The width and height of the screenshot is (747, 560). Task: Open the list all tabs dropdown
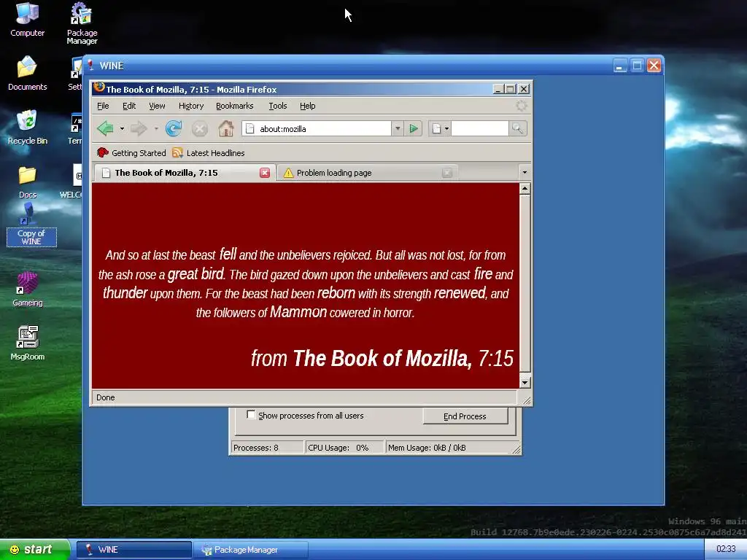coord(525,172)
